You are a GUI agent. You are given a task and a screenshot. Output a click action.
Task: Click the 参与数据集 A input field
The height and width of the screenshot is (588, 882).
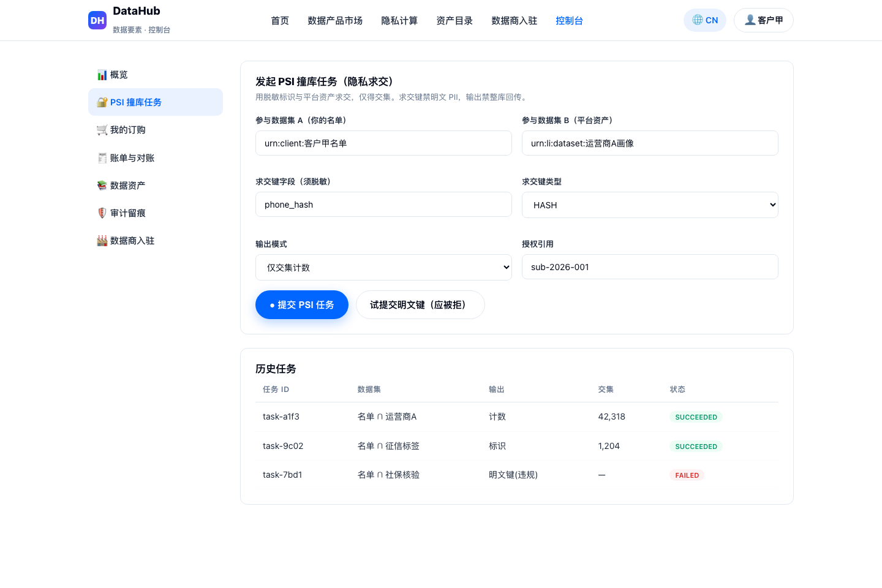pos(383,143)
